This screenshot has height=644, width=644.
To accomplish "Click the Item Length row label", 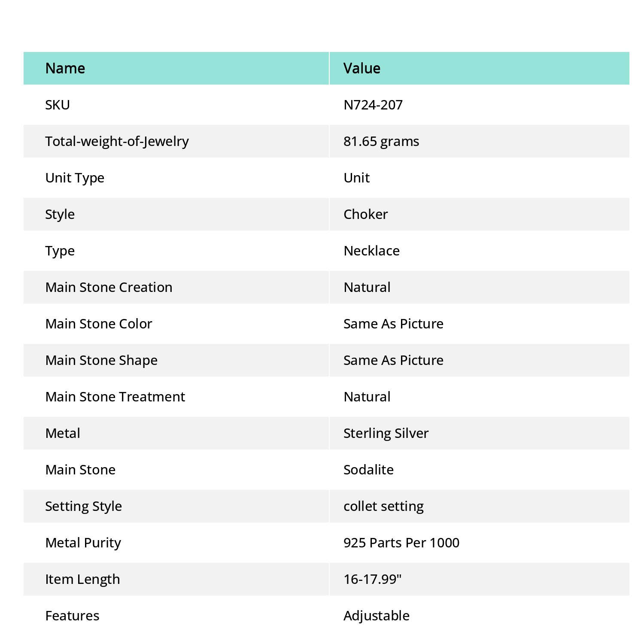I will coord(82,579).
